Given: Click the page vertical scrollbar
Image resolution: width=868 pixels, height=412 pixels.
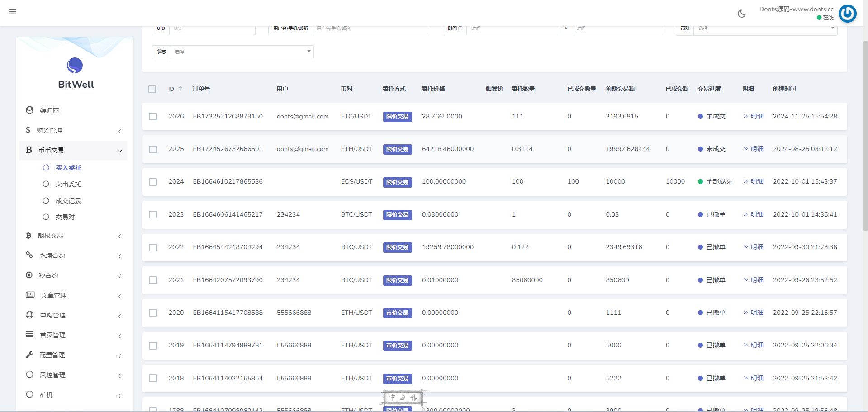Looking at the screenshot, I should click(x=865, y=136).
